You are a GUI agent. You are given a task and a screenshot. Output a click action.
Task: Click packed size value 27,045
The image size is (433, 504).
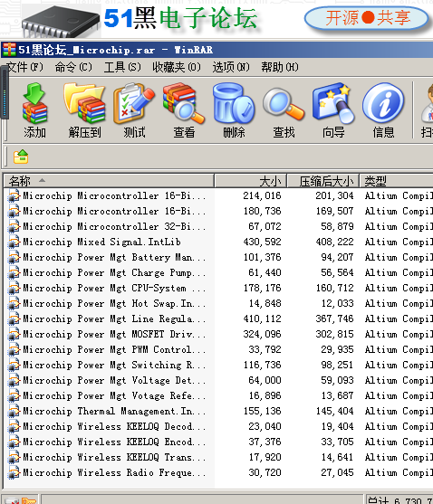[337, 472]
